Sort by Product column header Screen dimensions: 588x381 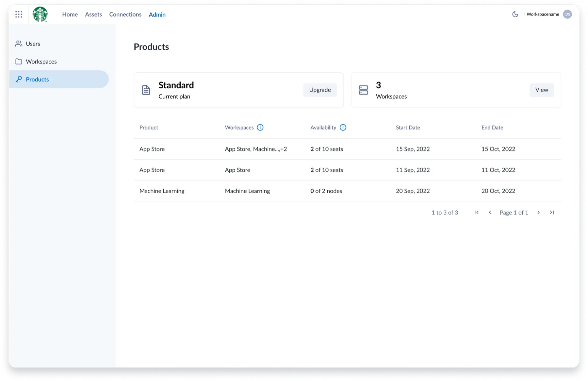[x=149, y=128]
